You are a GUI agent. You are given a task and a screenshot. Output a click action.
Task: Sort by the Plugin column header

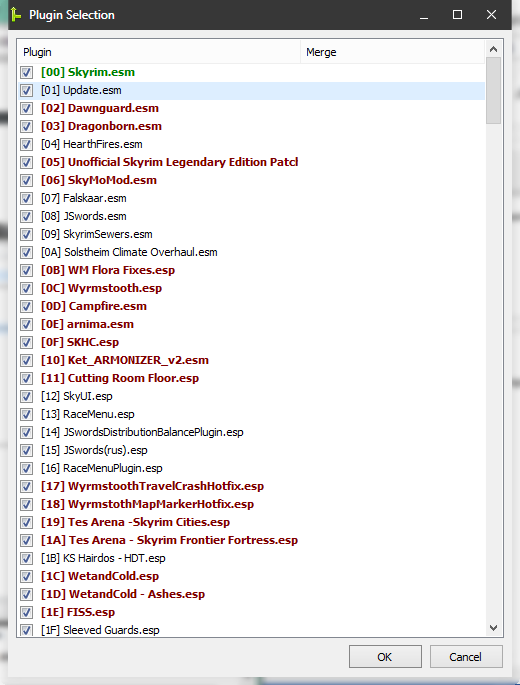[x=159, y=52]
